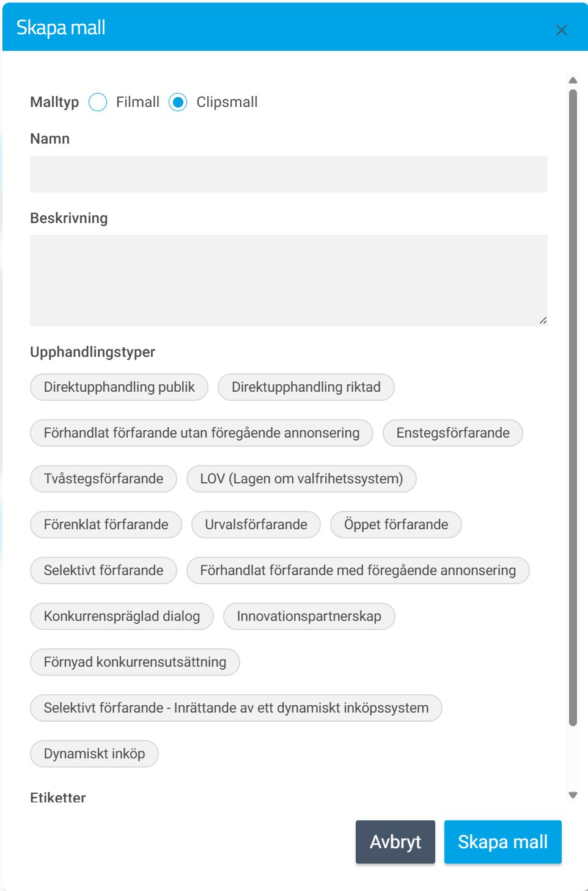This screenshot has width=588, height=891.
Task: Select Förhandlat förfarande utan föregående annonsering
Action: point(201,433)
